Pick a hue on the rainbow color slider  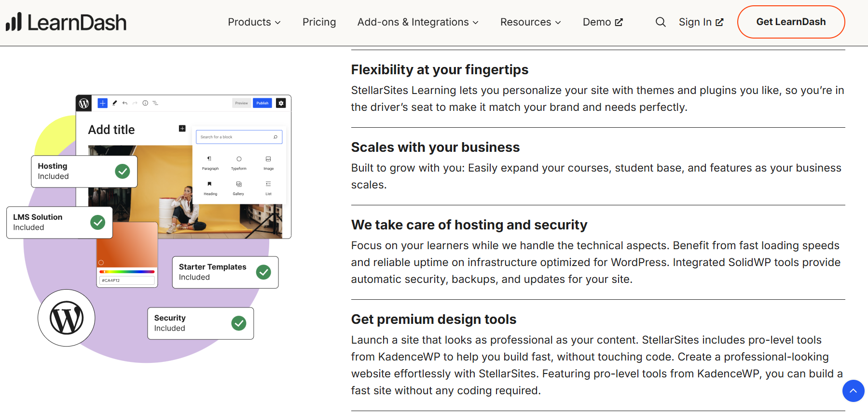(126, 272)
